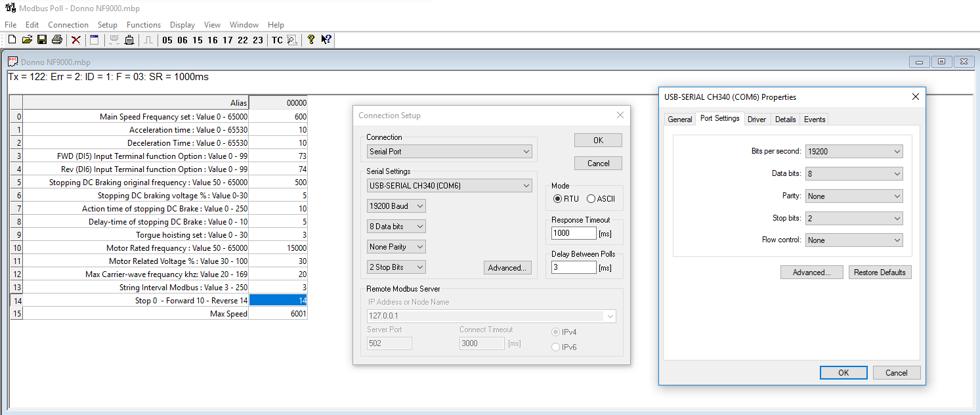Switch to the Driver tab
The image size is (980, 415).
tap(757, 120)
